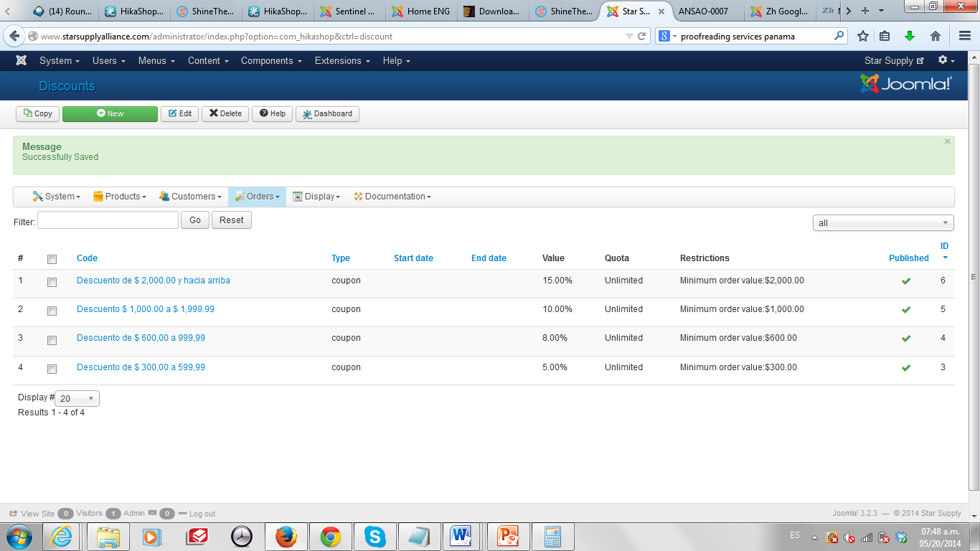Open the 'all' discount type filter dropdown
980x551 pixels.
click(x=883, y=222)
